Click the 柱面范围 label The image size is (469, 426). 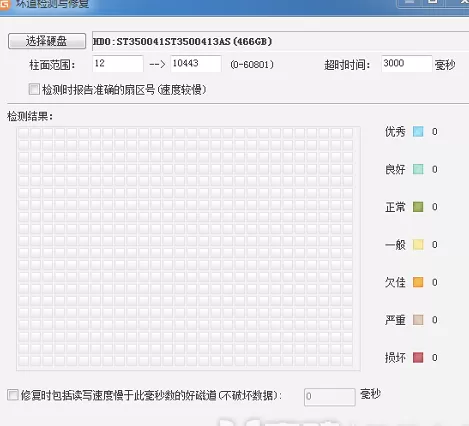tap(52, 65)
